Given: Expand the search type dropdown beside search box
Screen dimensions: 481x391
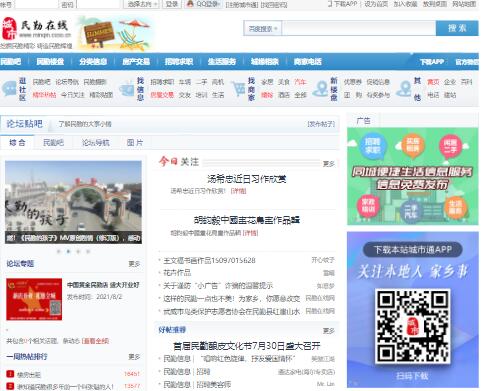Looking at the screenshot, I should pos(263,29).
